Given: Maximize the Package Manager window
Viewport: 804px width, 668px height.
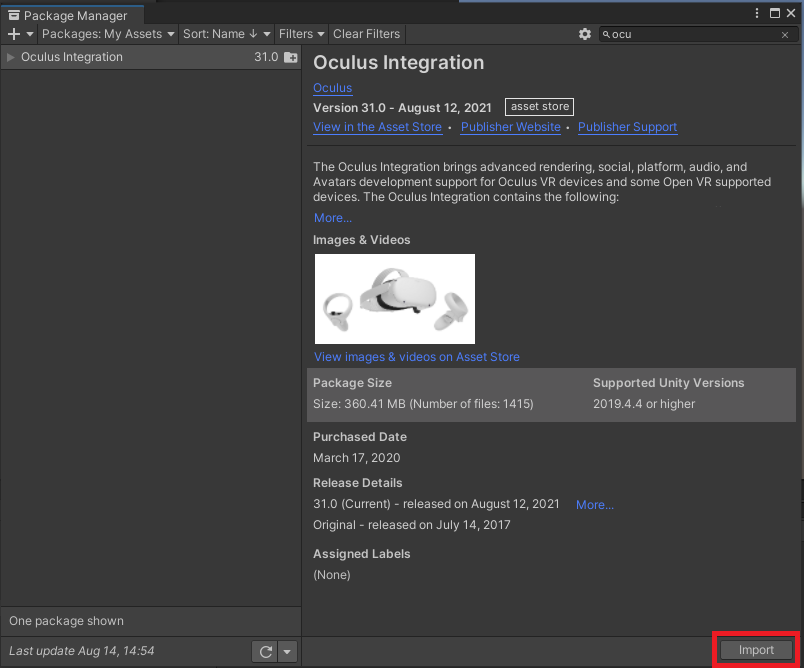Looking at the screenshot, I should [x=775, y=13].
